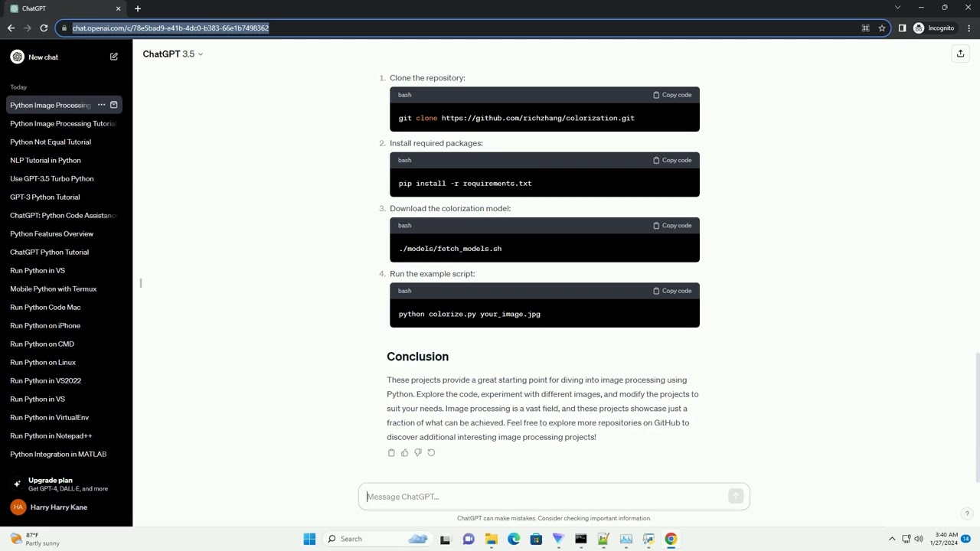
Task: Open the Chrome three-dot menu
Action: (x=968, y=28)
